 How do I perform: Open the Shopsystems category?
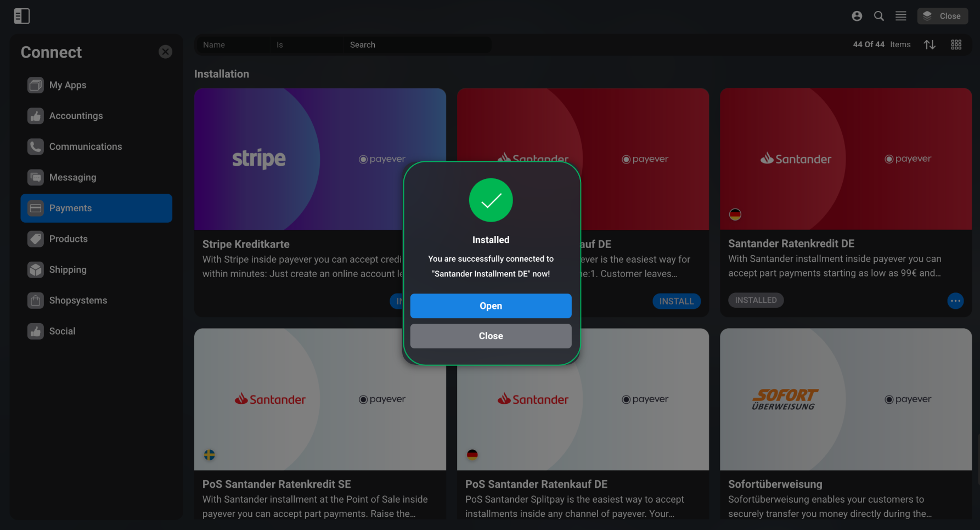[97, 300]
